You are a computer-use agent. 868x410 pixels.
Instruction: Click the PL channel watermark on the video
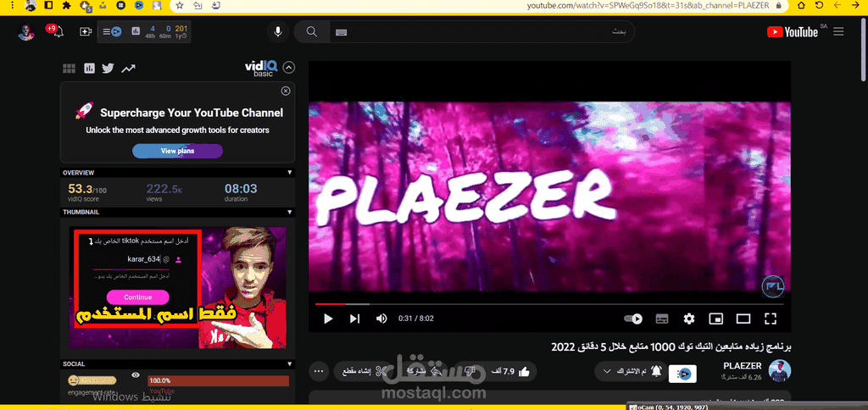click(x=774, y=286)
